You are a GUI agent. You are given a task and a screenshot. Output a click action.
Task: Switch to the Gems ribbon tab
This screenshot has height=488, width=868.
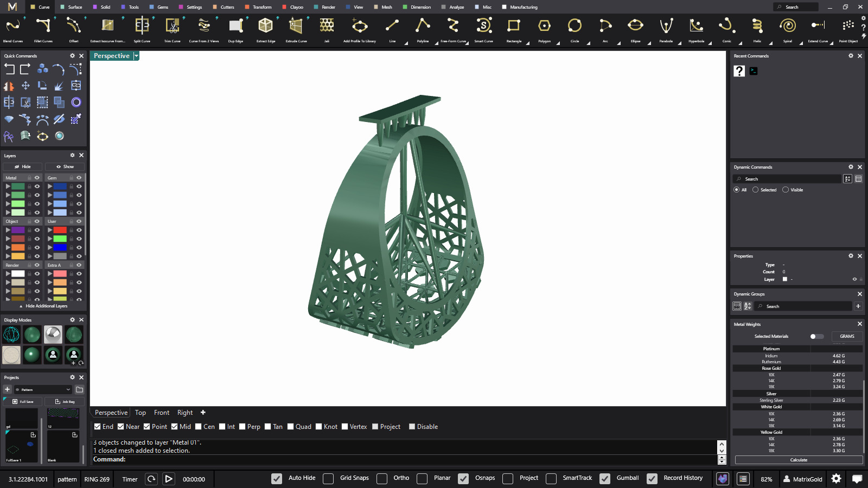pyautogui.click(x=159, y=7)
